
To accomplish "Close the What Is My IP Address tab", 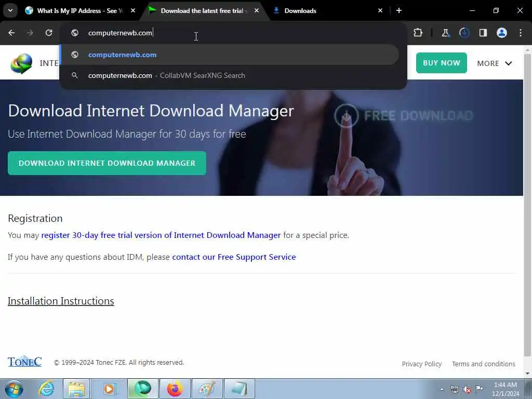I will 133,10.
